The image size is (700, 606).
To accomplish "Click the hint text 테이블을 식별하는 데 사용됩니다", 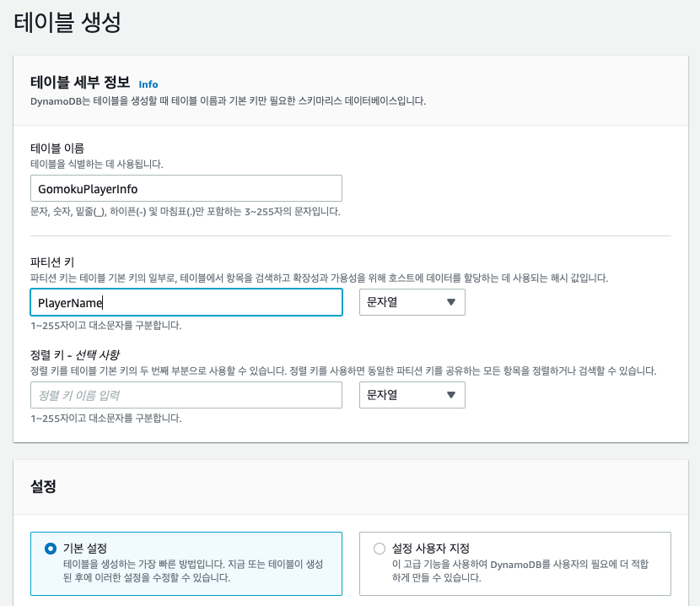I will click(x=97, y=164).
